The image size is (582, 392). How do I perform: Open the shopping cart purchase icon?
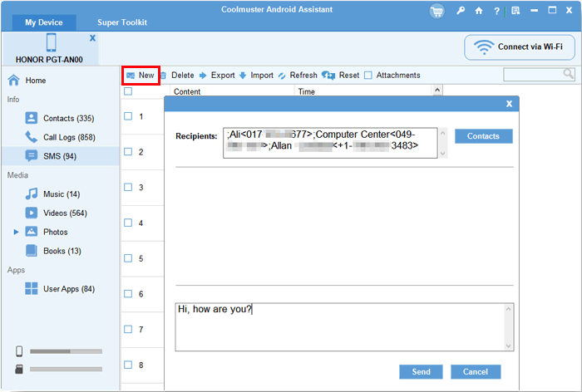[437, 11]
